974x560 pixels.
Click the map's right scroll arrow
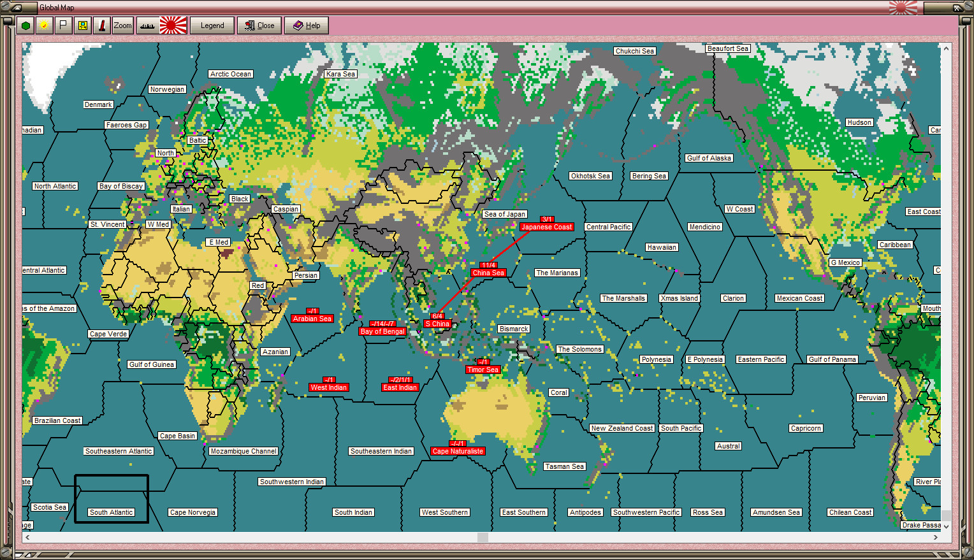936,538
